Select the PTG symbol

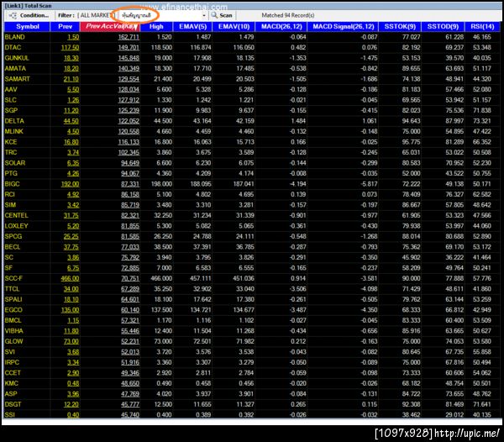click(11, 174)
